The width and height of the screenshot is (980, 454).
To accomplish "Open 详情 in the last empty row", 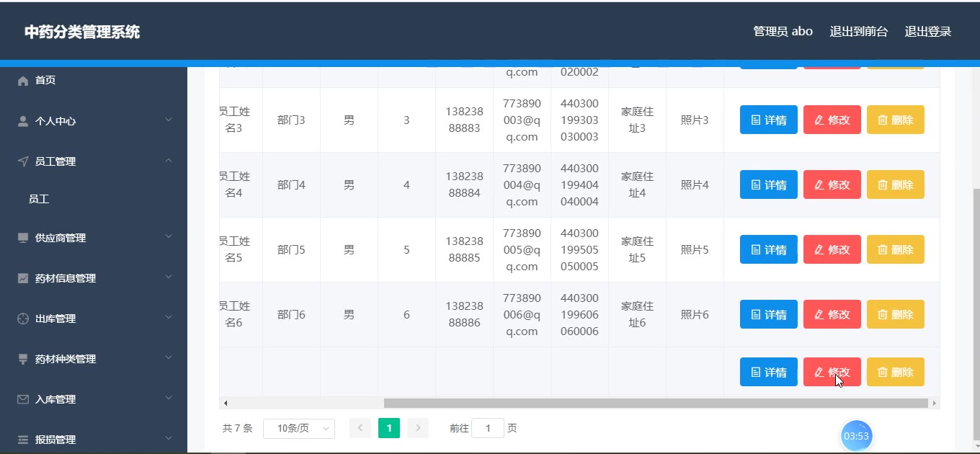I will tap(769, 372).
